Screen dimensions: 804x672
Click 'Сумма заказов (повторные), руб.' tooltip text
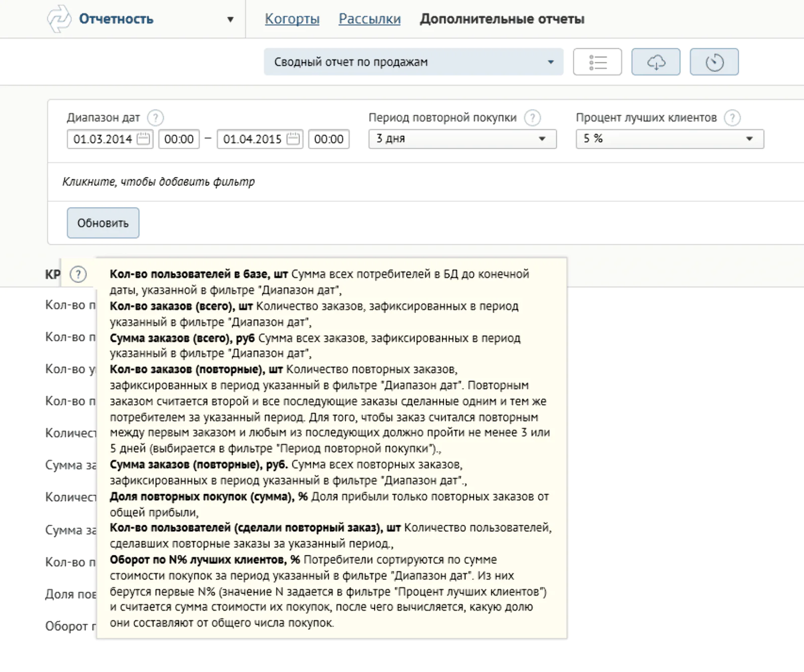click(199, 464)
